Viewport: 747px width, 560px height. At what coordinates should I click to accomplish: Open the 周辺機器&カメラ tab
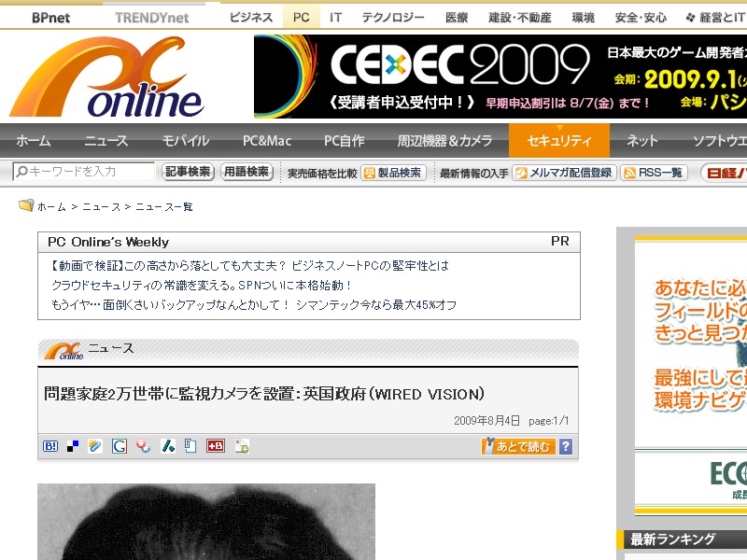[x=444, y=141]
